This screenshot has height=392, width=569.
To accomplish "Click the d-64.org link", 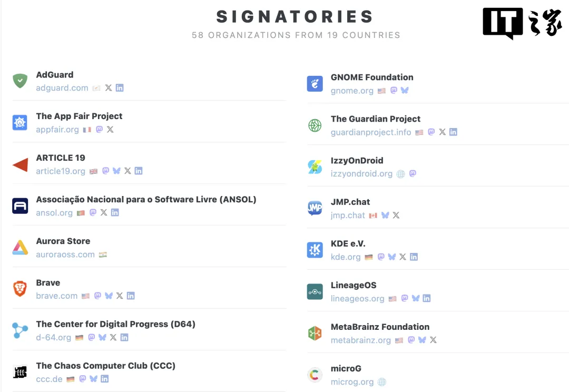I will point(53,338).
